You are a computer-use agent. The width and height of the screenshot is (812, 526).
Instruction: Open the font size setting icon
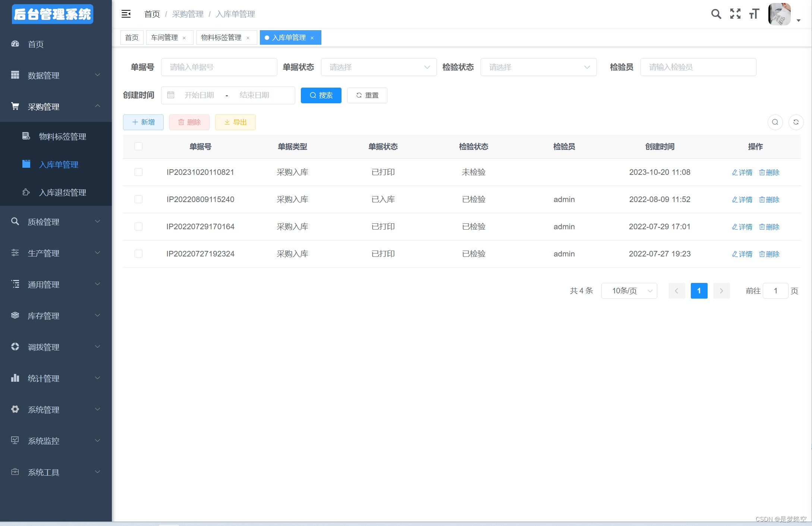click(x=754, y=14)
